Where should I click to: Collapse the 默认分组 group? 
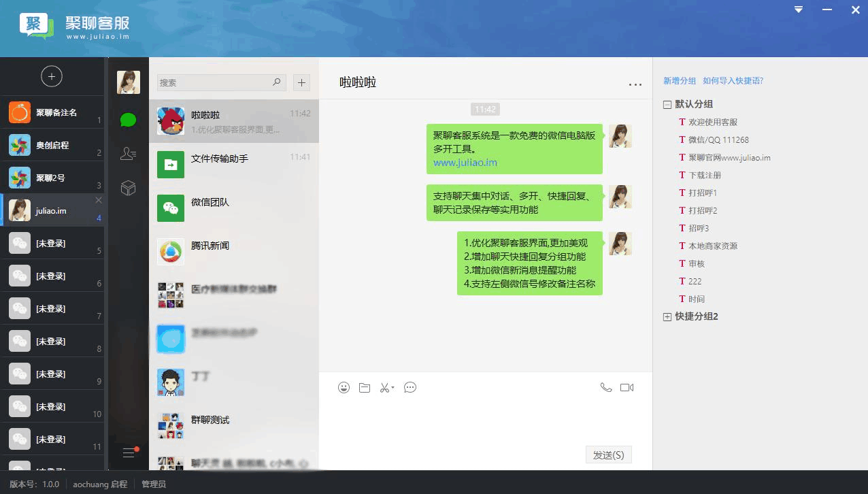click(x=667, y=105)
